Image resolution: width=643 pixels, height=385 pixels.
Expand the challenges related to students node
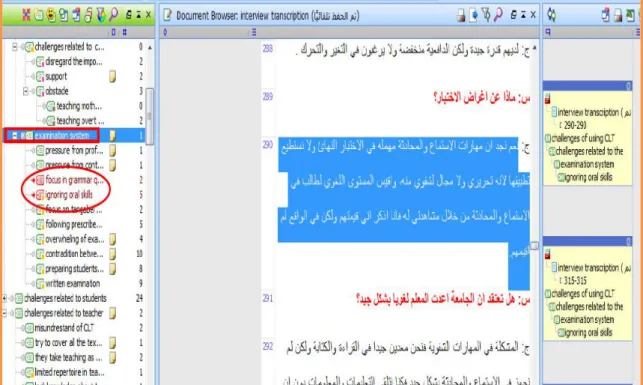click(x=5, y=298)
